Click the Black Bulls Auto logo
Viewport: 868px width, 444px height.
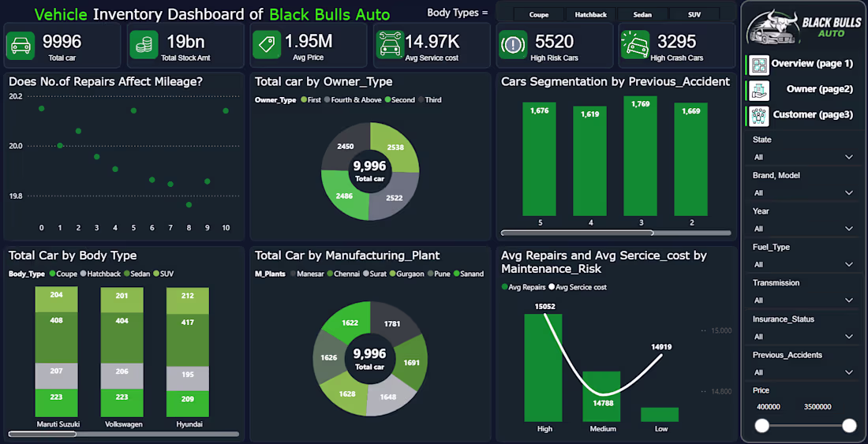tap(803, 28)
